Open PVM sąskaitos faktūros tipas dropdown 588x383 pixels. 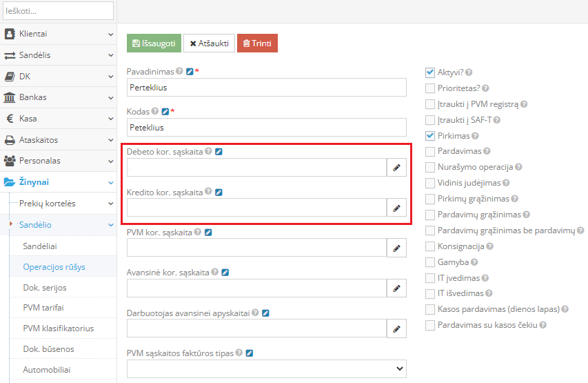point(267,369)
